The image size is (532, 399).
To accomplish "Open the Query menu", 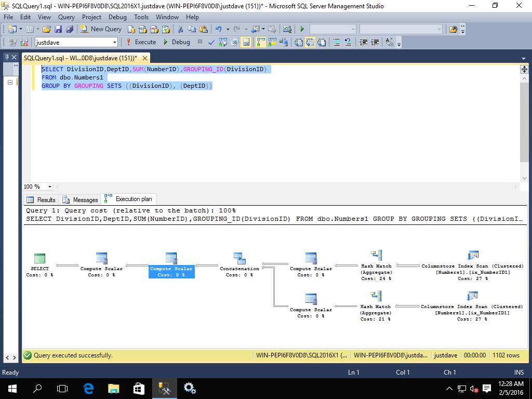I will point(66,17).
